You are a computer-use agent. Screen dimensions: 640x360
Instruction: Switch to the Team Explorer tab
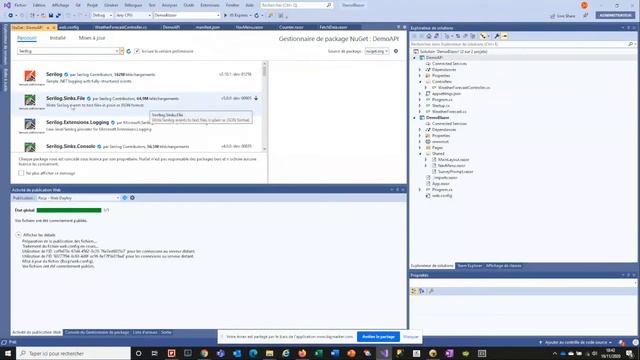[469, 266]
